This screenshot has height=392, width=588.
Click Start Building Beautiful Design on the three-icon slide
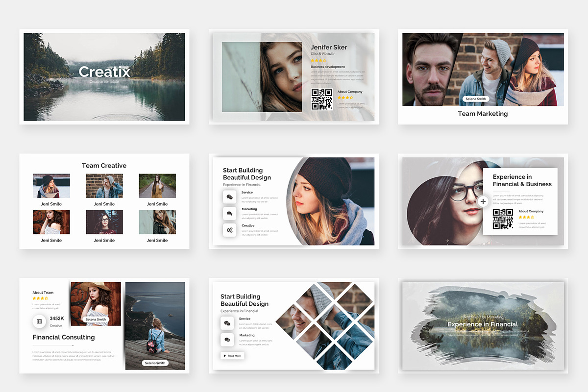(247, 174)
